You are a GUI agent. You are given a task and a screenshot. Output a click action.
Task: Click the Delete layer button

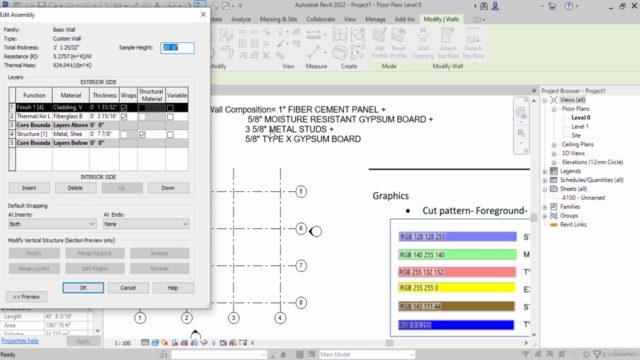click(75, 188)
